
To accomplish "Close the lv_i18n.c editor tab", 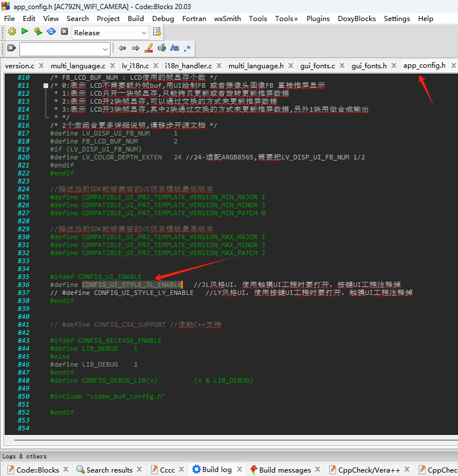I will tap(156, 65).
